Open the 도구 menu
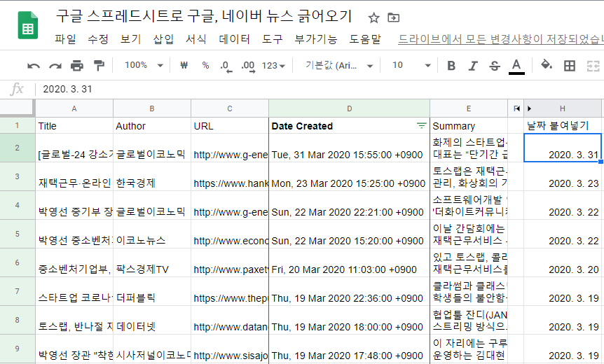The image size is (604, 364). (273, 39)
